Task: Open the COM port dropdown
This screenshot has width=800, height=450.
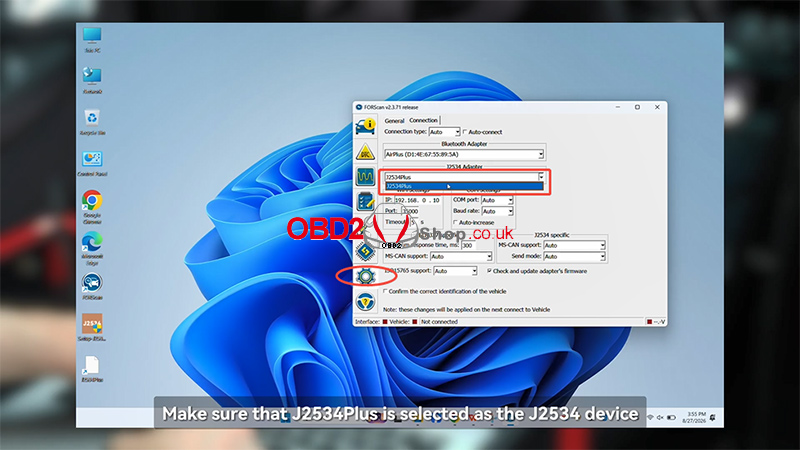Action: [x=497, y=200]
